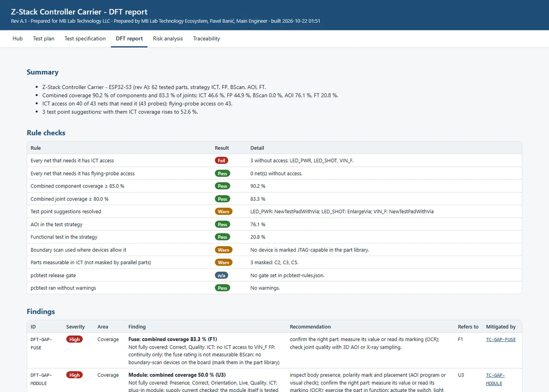Click the Warn badge for parts measurable in ICT
Image resolution: width=549 pixels, height=392 pixels.
tap(223, 262)
